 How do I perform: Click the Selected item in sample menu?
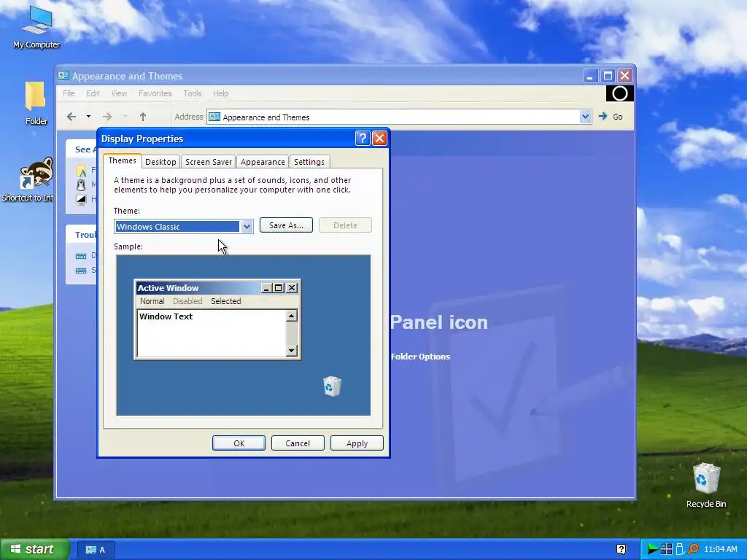click(x=226, y=301)
